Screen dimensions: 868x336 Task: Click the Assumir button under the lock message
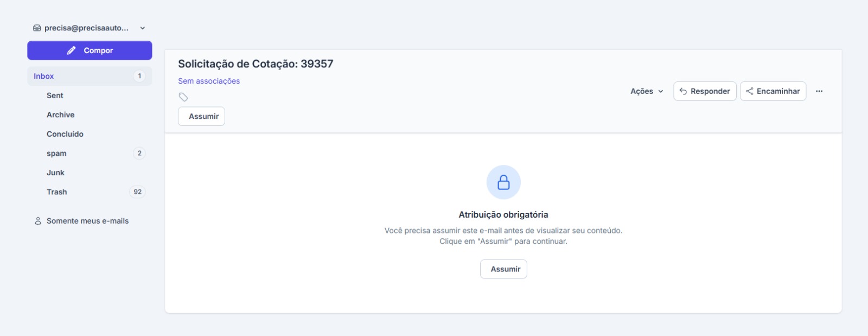coord(503,269)
